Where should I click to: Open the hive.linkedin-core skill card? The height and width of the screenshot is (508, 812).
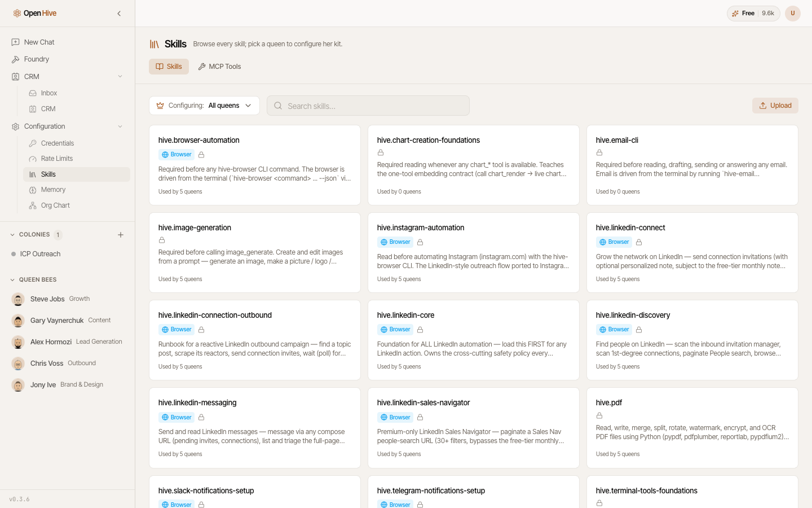(x=474, y=340)
